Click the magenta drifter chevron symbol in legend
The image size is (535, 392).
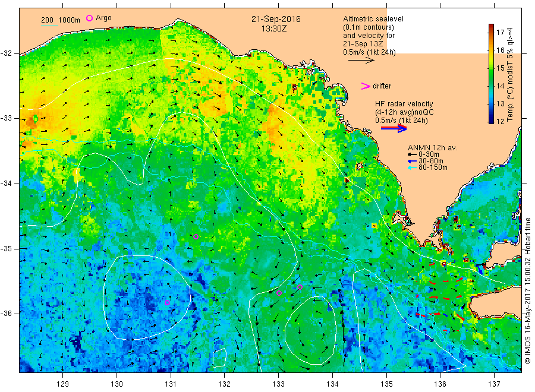366,86
